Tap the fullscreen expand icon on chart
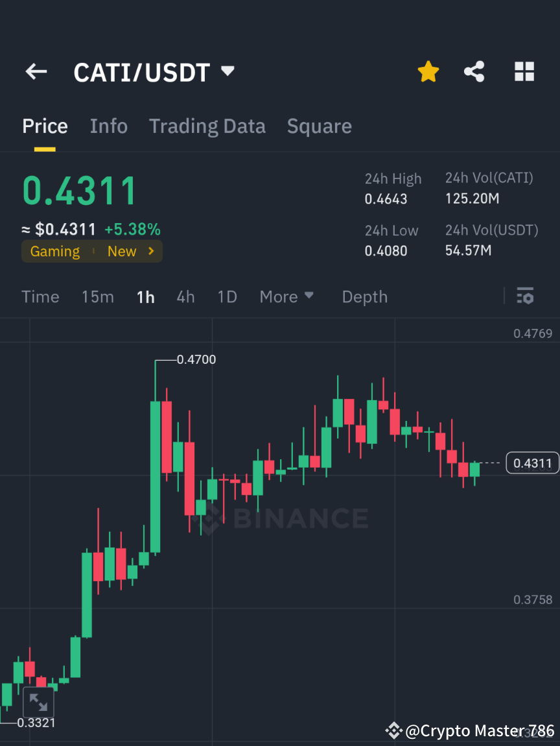This screenshot has width=560, height=746. 39,702
